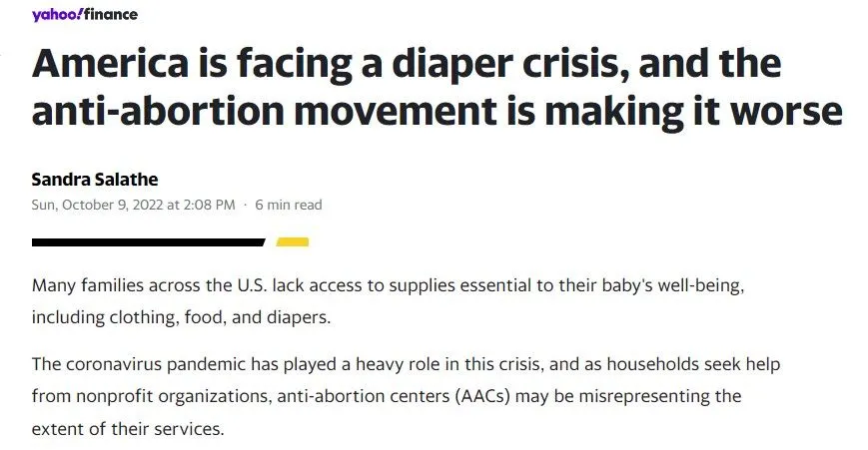This screenshot has width=868, height=450.
Task: Click the word "finance" in the logo
Action: (x=112, y=15)
